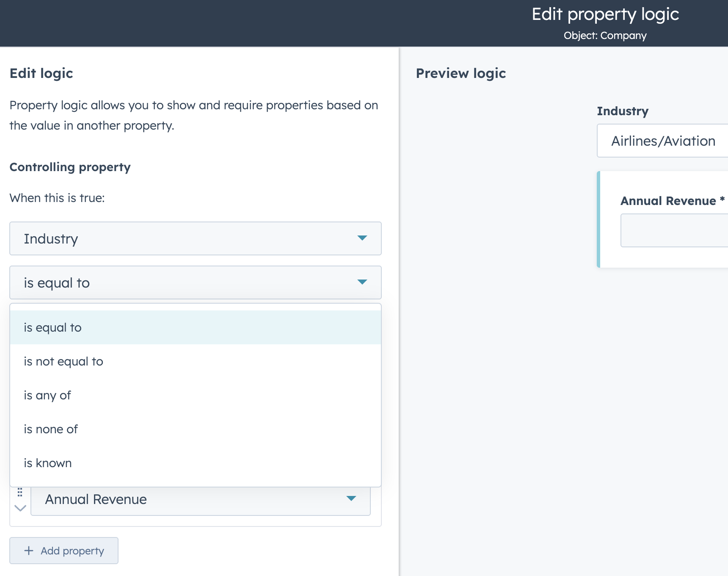This screenshot has width=728, height=576.
Task: Close the 'is equal to' operator dropdown
Action: click(x=195, y=282)
